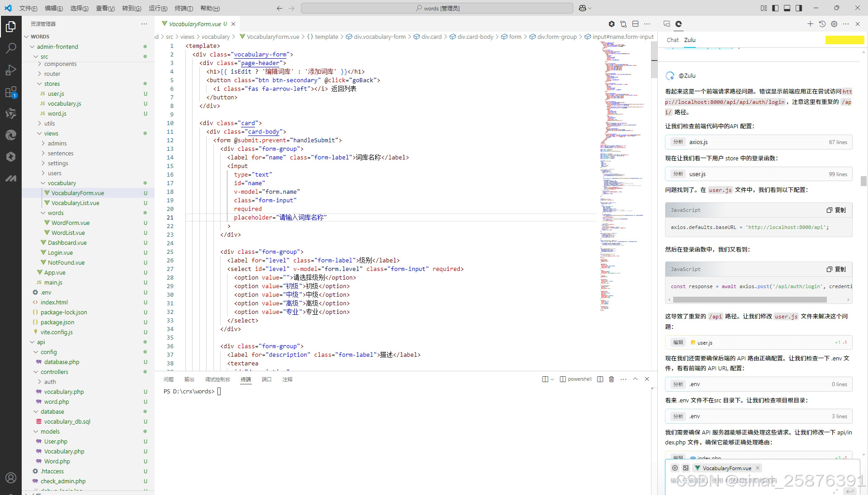Delete the terminal with the trash icon
Viewport: 868px width, 495px height.
(x=611, y=379)
